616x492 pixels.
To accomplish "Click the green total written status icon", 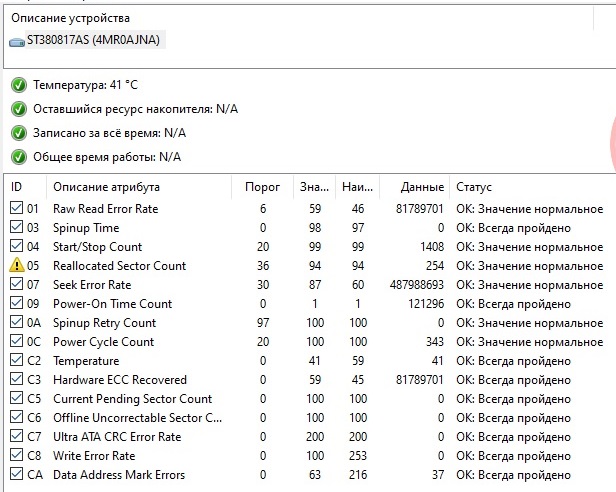I will coord(18,133).
